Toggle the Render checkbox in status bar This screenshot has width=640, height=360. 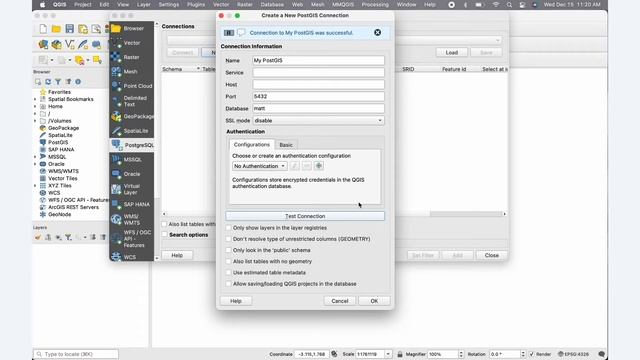tap(531, 354)
